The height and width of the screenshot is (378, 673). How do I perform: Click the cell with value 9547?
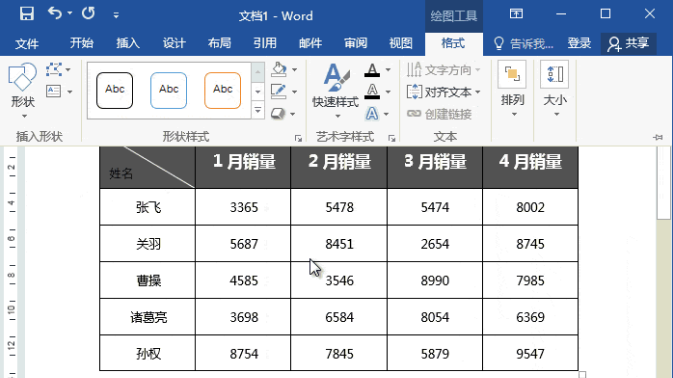[531, 354]
